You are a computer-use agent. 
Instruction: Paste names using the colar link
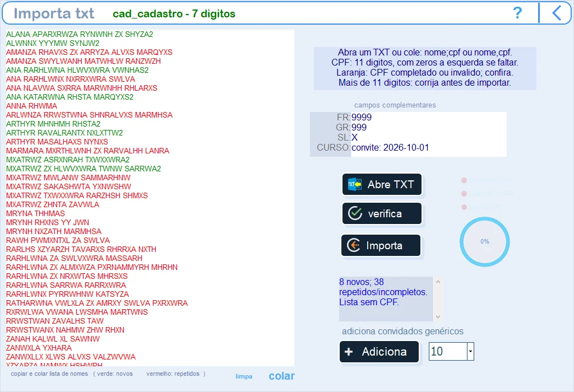281,376
